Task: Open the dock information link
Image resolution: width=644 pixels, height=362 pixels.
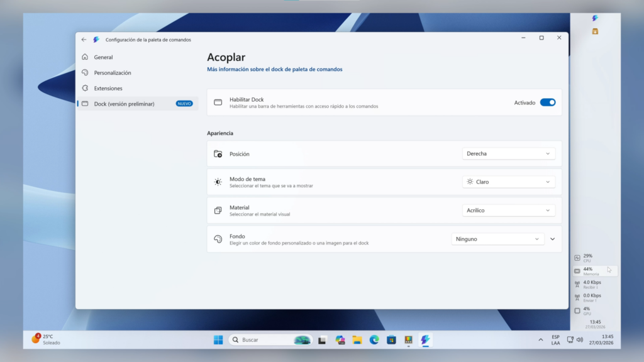Action: coord(273,69)
